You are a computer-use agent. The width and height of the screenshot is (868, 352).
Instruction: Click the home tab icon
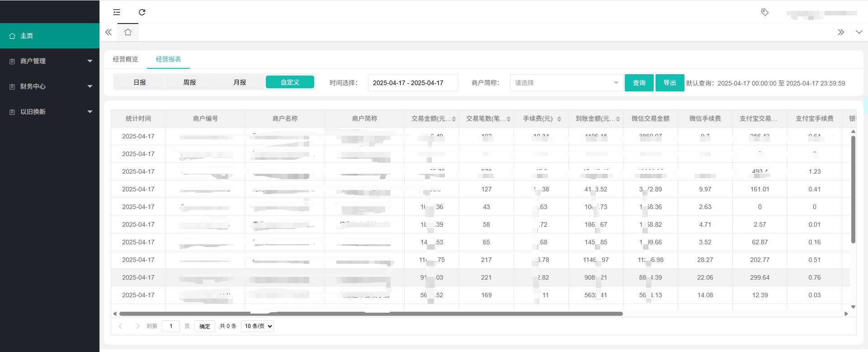point(128,32)
